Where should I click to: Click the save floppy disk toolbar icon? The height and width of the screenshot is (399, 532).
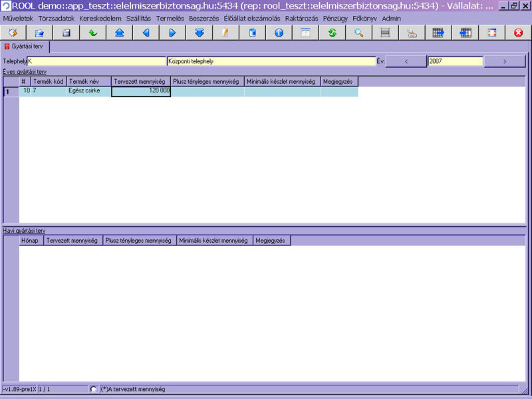point(66,33)
